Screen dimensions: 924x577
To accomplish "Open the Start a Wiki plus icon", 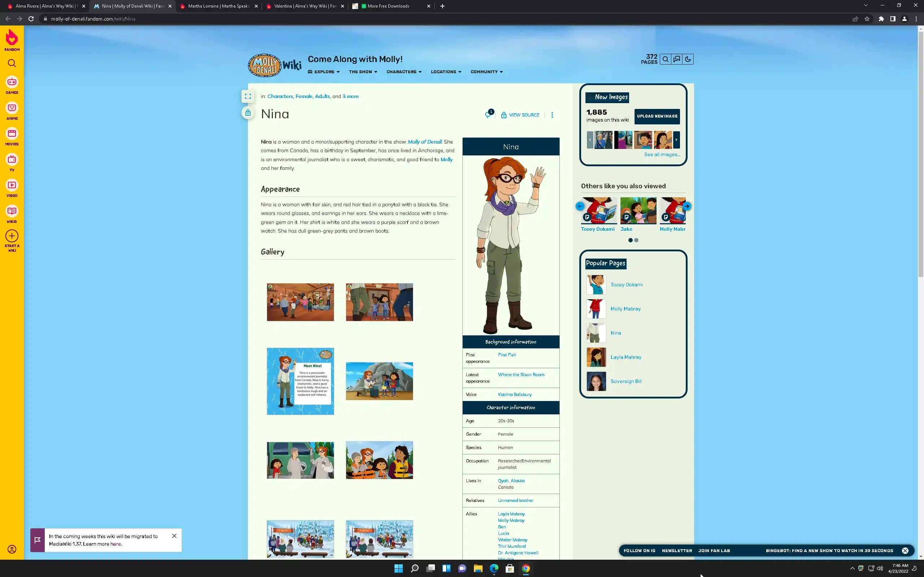I will point(12,236).
